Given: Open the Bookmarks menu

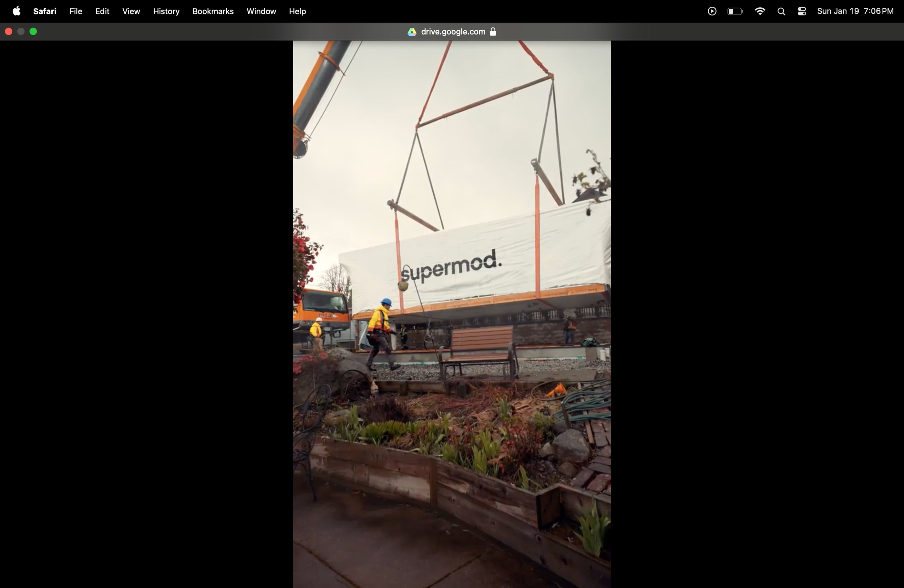Looking at the screenshot, I should pos(213,11).
